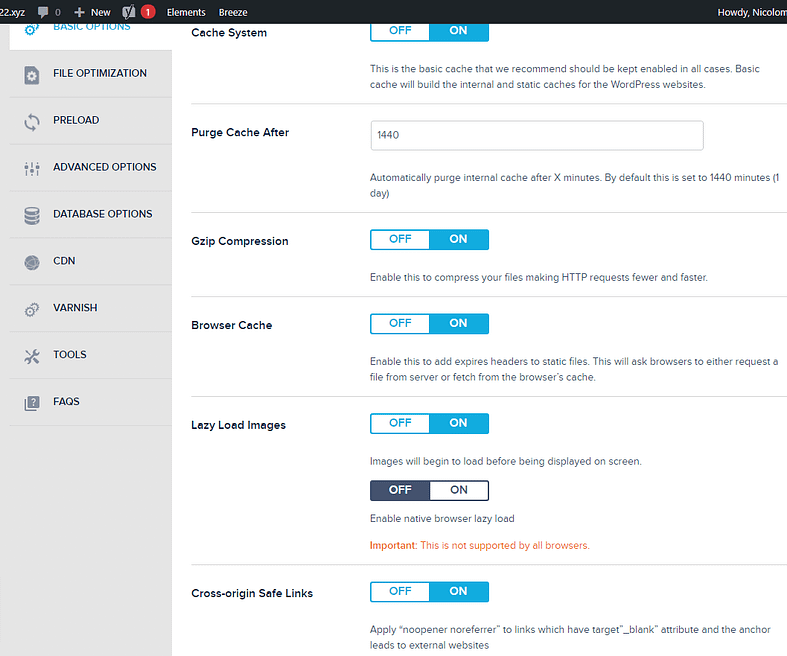Click the Tools wrench icon
Screen dimensions: 787x656
pos(32,356)
